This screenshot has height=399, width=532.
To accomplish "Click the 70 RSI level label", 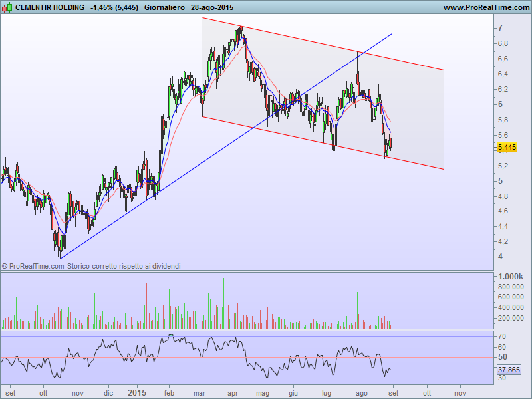I will pyautogui.click(x=502, y=336).
